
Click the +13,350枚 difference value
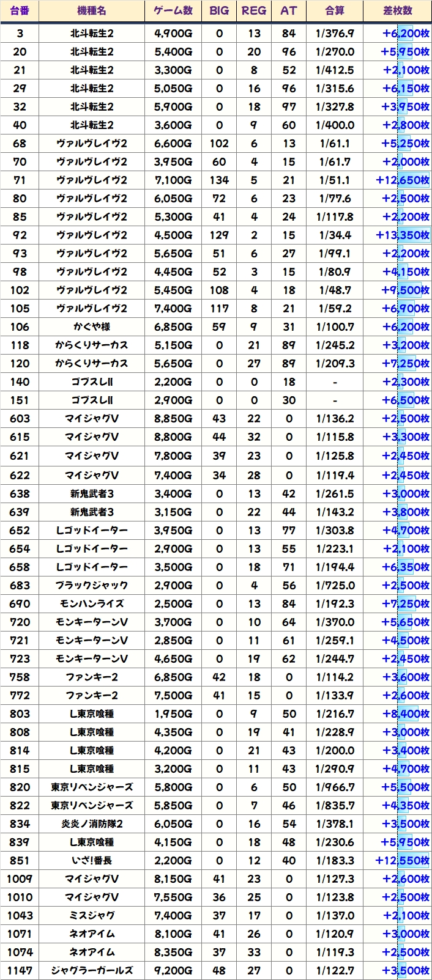[402, 235]
